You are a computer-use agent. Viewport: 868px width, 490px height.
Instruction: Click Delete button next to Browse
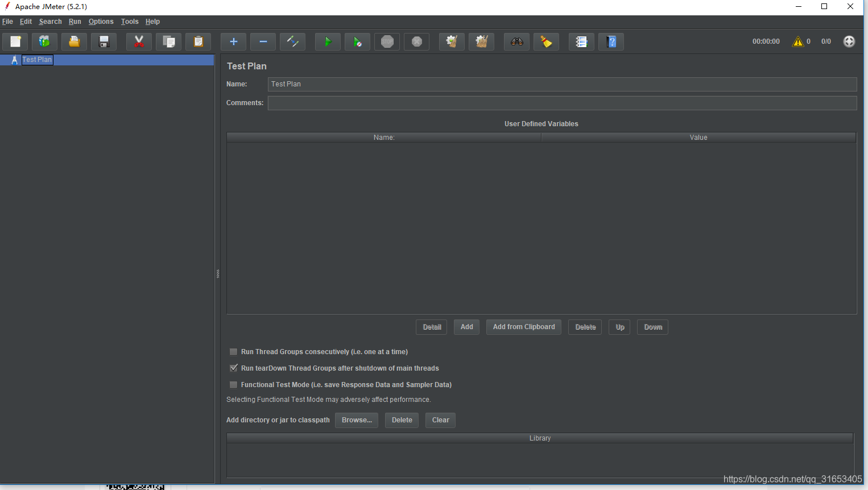[402, 420]
